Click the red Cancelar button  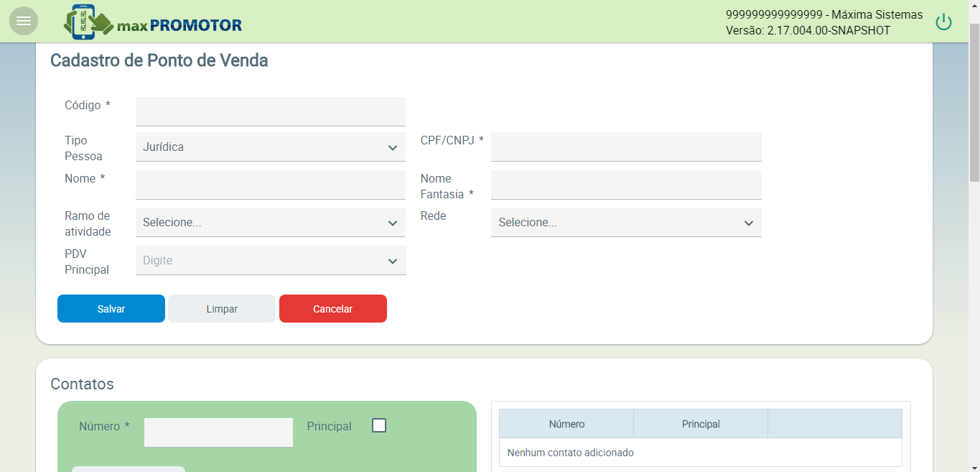click(x=333, y=309)
